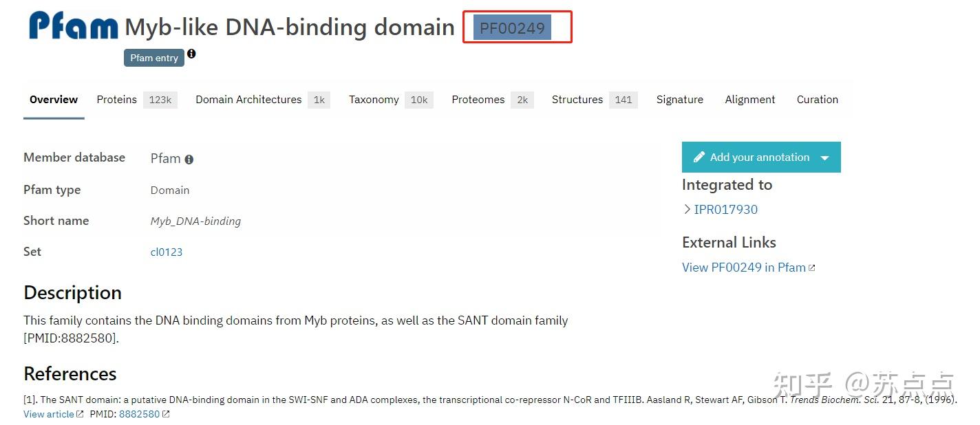Open the Domain Architectures tab
Viewport: 980px width, 425px height.
[248, 100]
